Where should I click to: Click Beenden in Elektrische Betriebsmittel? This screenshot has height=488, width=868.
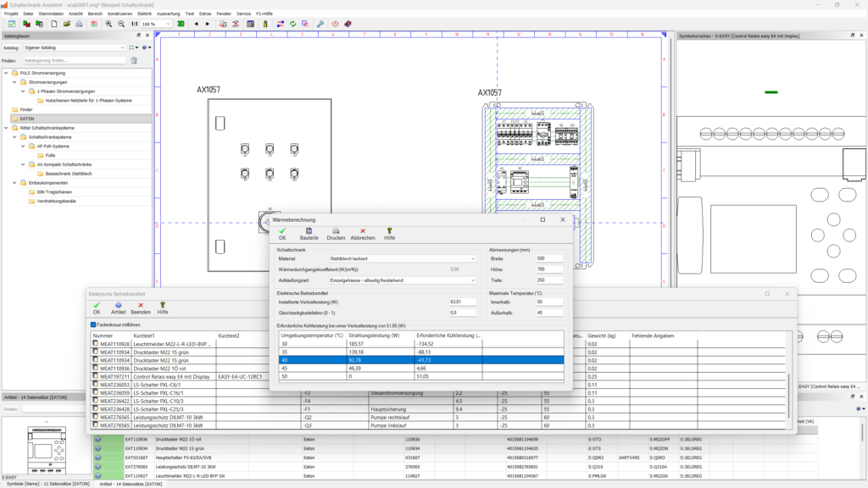141,308
